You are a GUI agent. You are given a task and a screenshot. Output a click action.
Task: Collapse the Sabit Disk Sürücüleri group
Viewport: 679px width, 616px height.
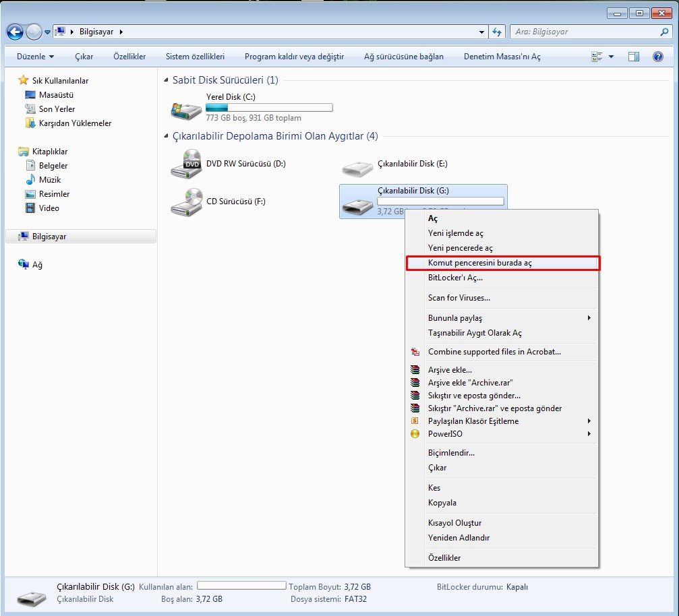[167, 81]
